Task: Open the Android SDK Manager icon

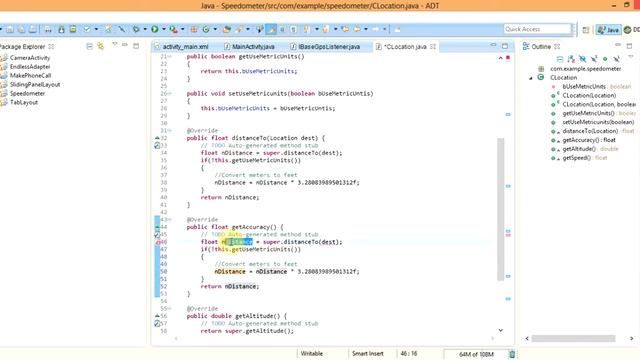Action: pos(61,29)
